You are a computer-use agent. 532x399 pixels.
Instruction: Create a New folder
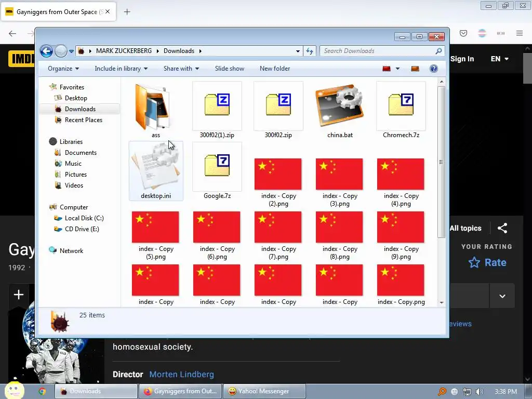[x=275, y=69]
